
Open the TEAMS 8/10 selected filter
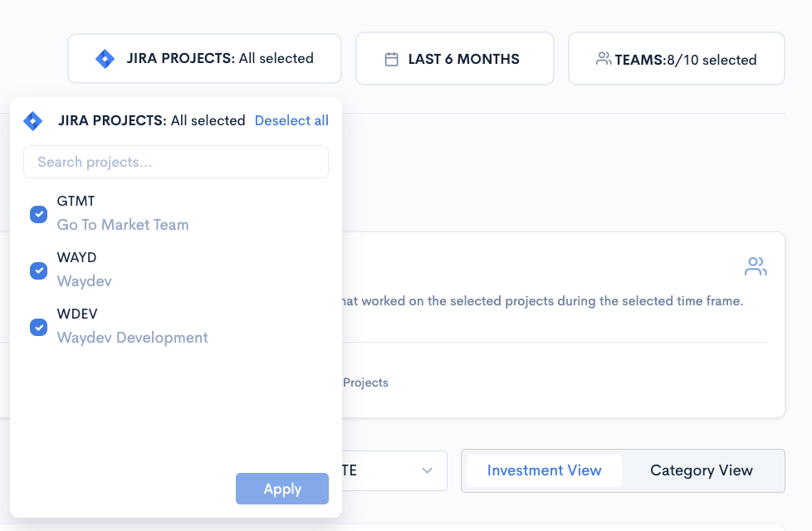coord(677,58)
